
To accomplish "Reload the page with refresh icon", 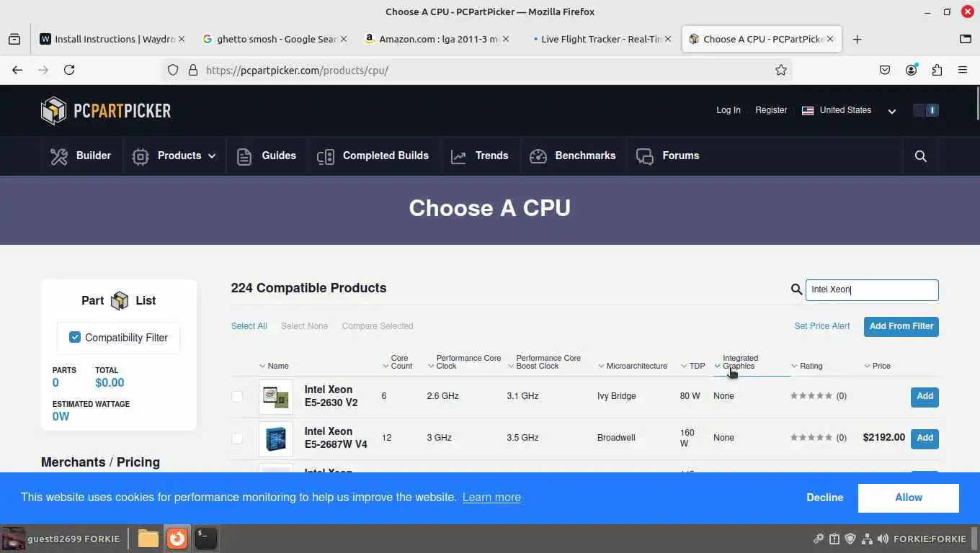I will click(69, 70).
